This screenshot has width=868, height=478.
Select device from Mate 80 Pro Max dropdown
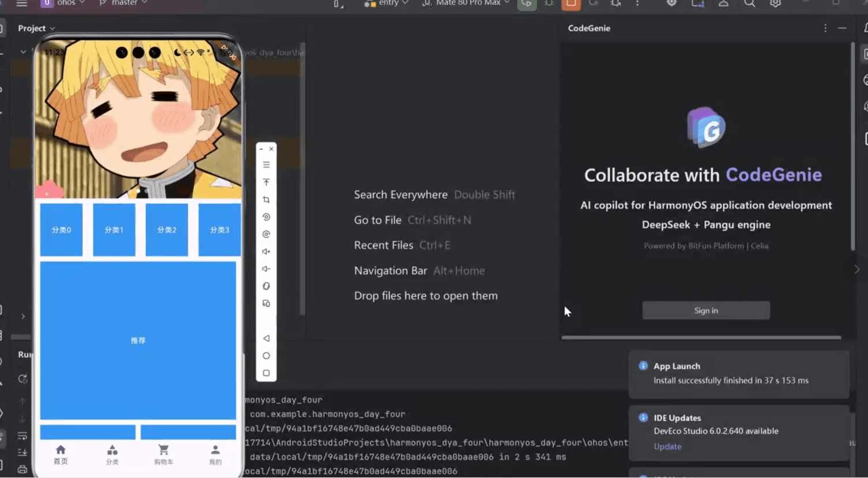pos(466,3)
